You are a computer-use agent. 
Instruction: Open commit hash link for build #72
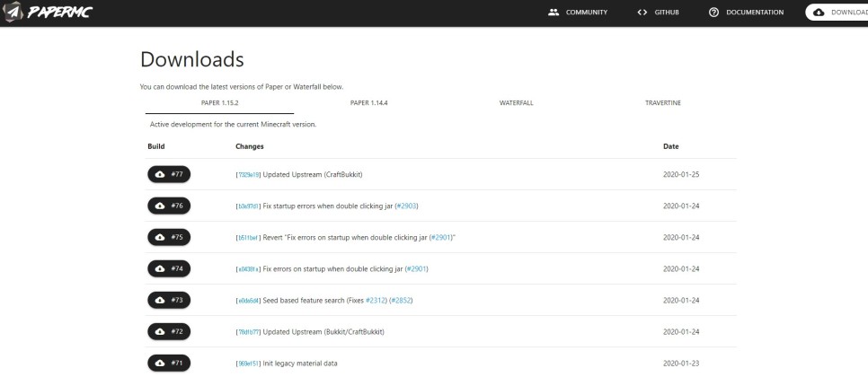248,332
